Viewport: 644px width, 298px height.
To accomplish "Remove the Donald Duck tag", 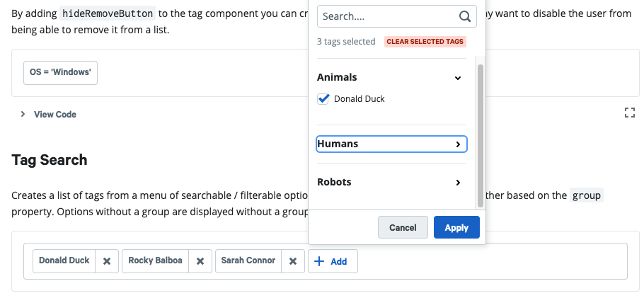I will point(107,261).
